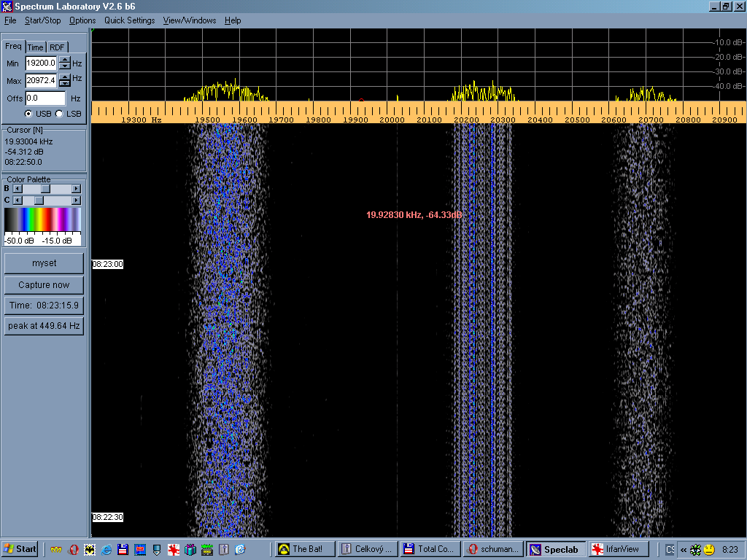Click the green flower tray icon
Viewport: 747px width, 560px height.
(695, 550)
